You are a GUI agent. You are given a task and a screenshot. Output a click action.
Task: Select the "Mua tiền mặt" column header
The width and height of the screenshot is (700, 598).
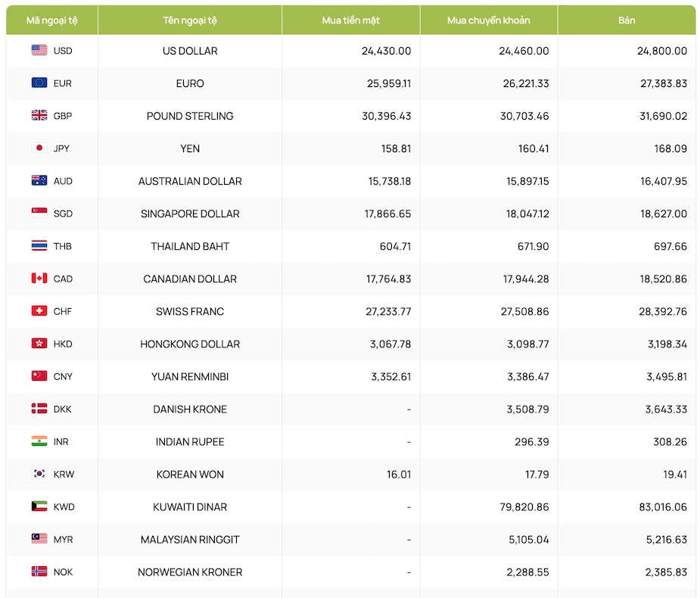tap(350, 20)
